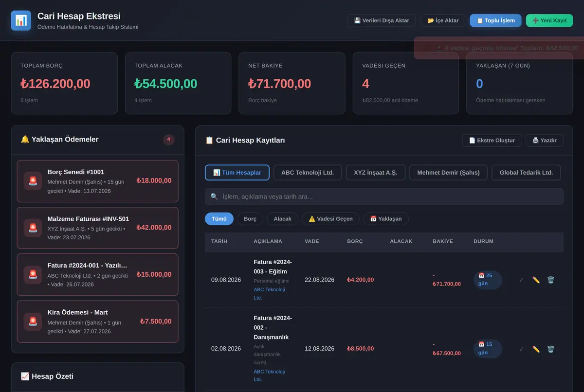Image resolution: width=584 pixels, height=392 pixels.
Task: Click the 15 gün status badge
Action: pyautogui.click(x=488, y=349)
